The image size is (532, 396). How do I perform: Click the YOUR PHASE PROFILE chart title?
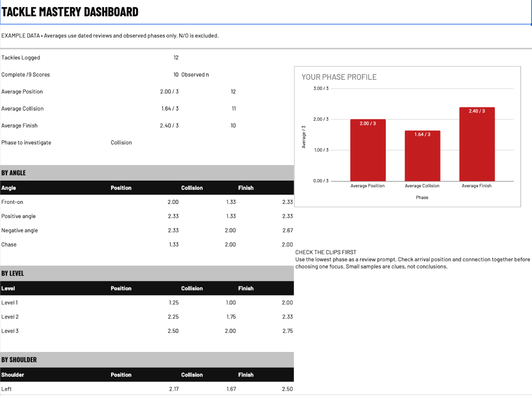coord(339,77)
